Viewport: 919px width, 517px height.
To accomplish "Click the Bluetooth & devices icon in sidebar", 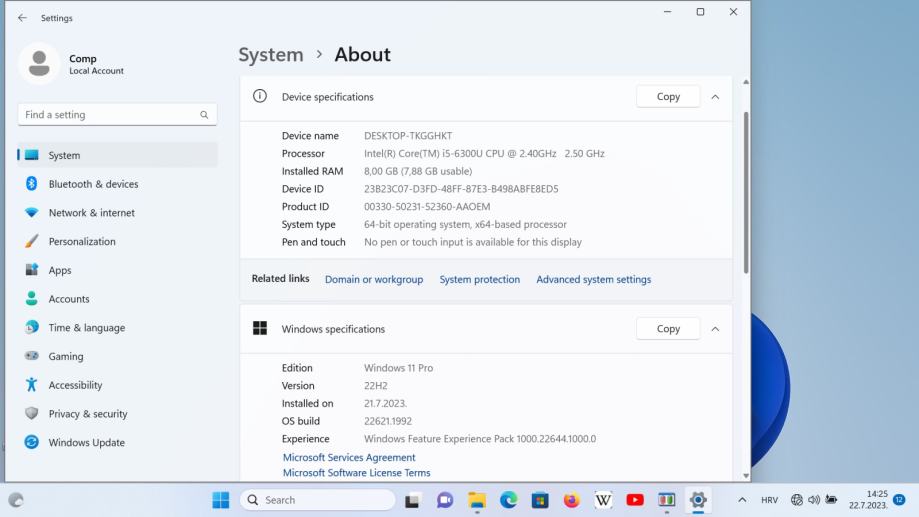I will (x=32, y=184).
